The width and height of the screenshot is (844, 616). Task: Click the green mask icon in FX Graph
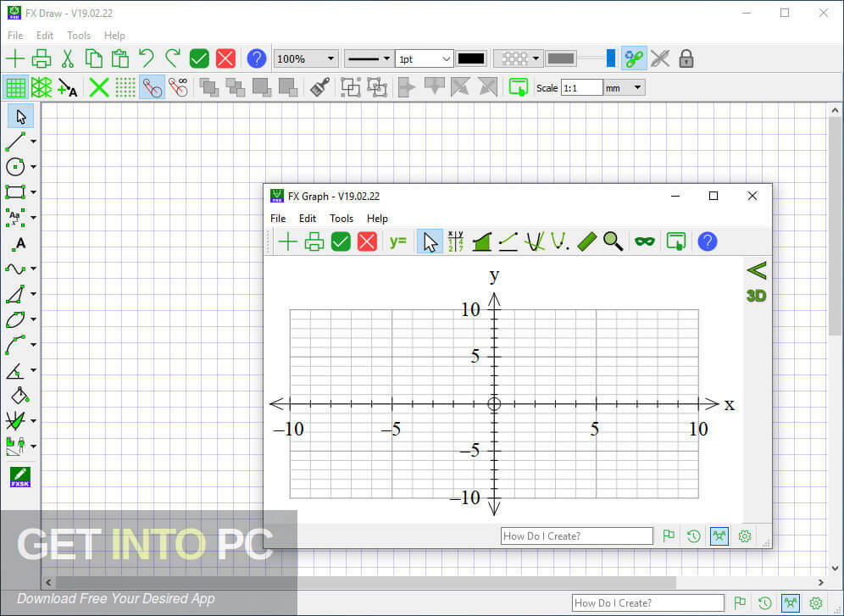click(644, 241)
